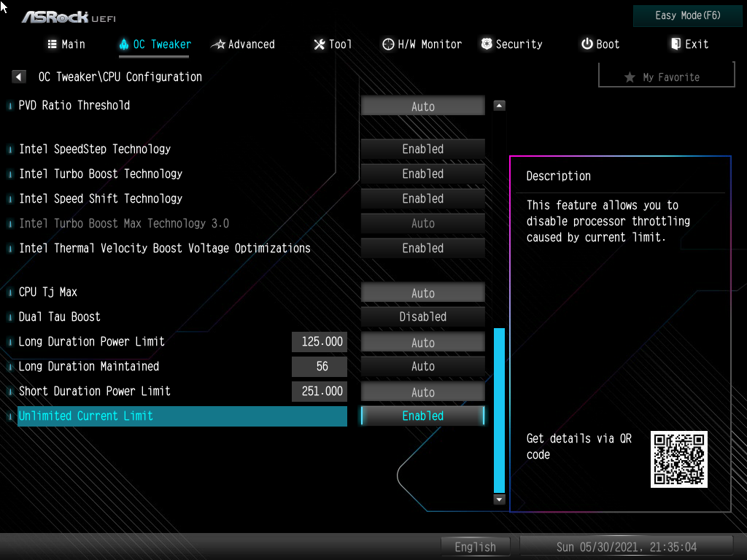Viewport: 747px width, 560px height.
Task: Switch to Easy Mode (F6)
Action: [x=687, y=16]
